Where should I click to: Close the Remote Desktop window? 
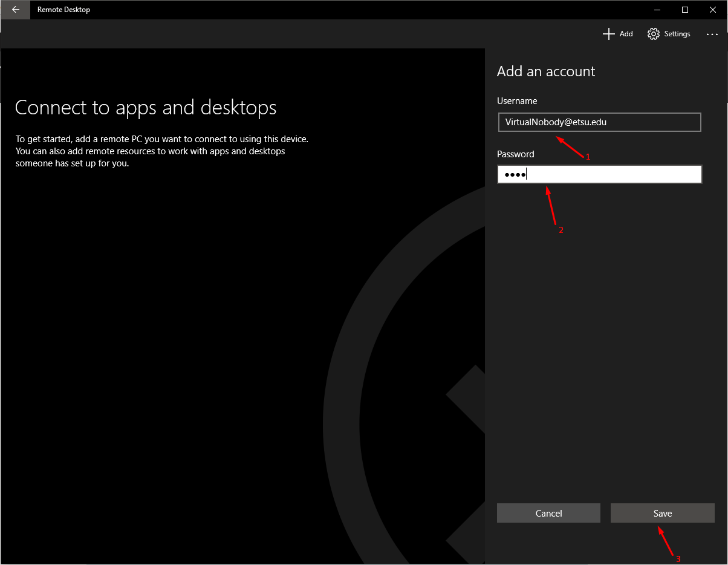713,10
